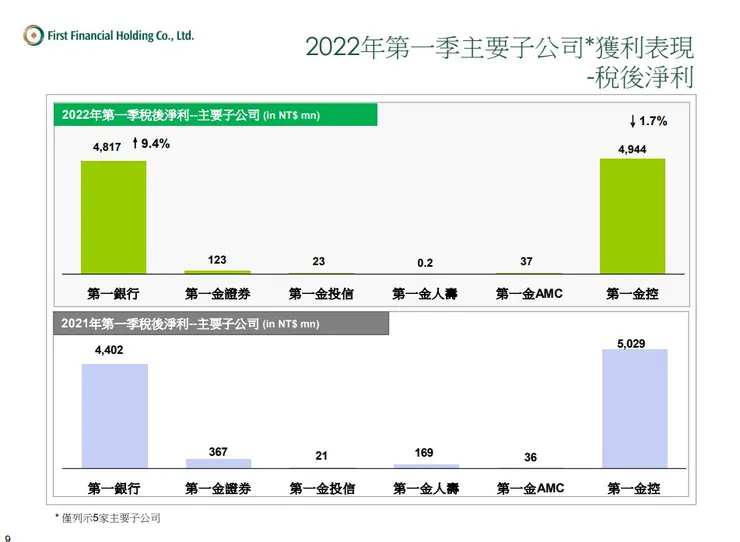Viewport: 740px width, 542px height.
Task: Click the green 2022年第一季稅後淨利 header banner
Action: coord(216,115)
